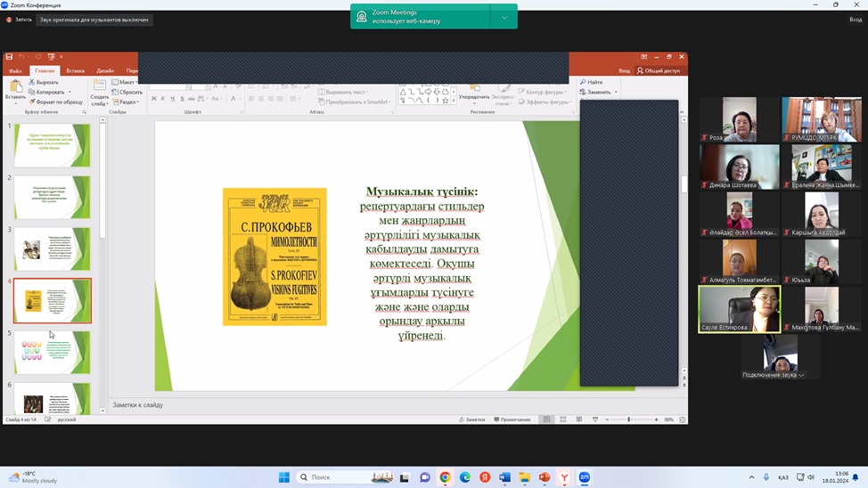Click the original sound for musicians label

click(94, 20)
